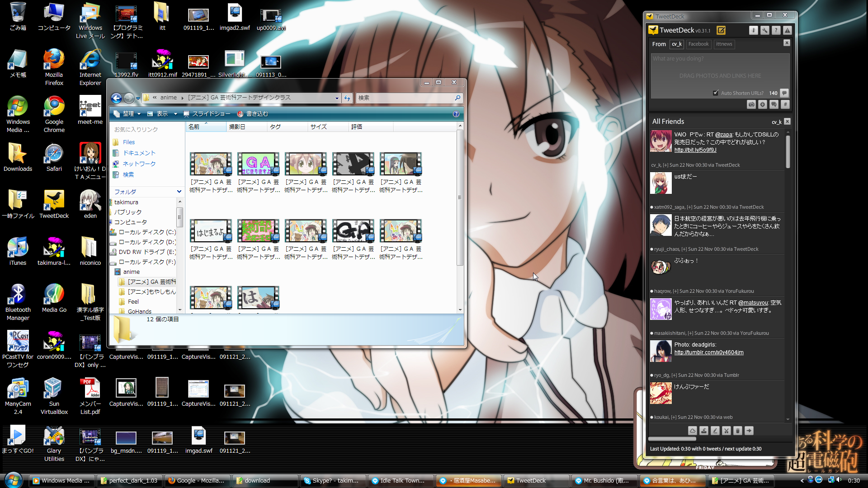
Task: Open Safari desktop icon
Action: (x=54, y=157)
